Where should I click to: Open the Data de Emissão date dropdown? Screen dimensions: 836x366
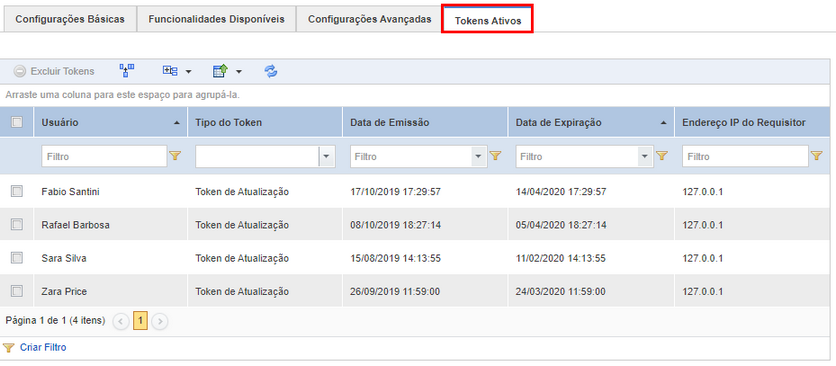click(478, 157)
